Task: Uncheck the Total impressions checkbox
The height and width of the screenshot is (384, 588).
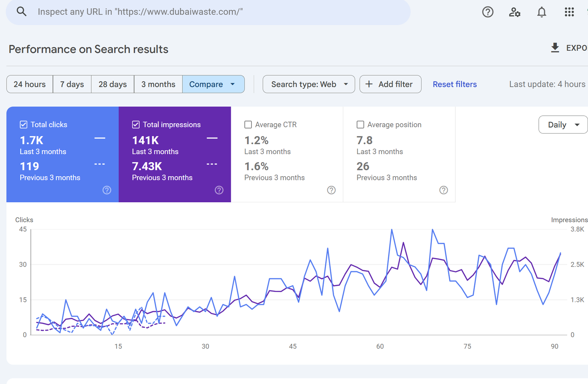Action: tap(136, 124)
